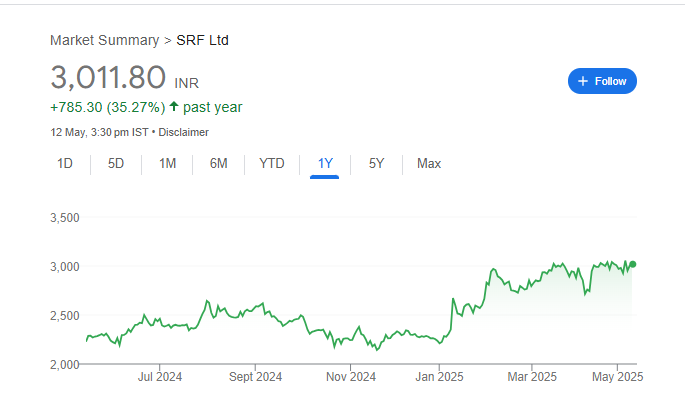685x400 pixels.
Task: Show the Max range tab
Action: [429, 163]
